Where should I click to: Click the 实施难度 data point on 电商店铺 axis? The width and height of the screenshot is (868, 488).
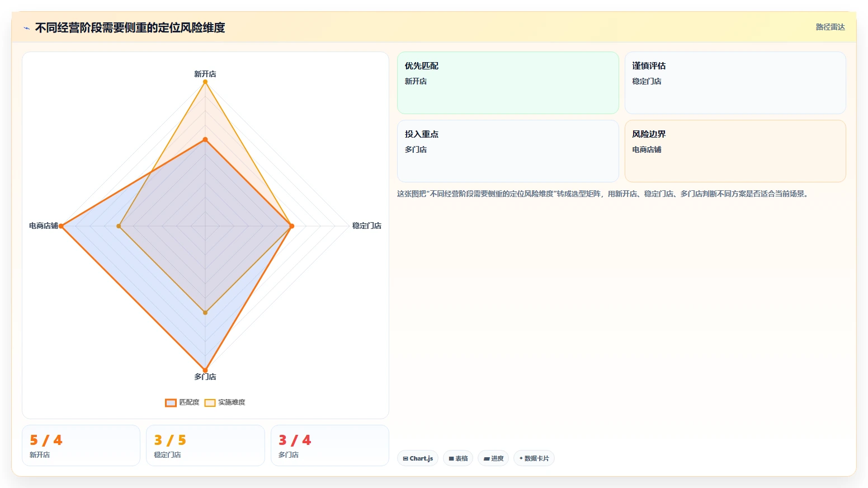[x=119, y=226]
